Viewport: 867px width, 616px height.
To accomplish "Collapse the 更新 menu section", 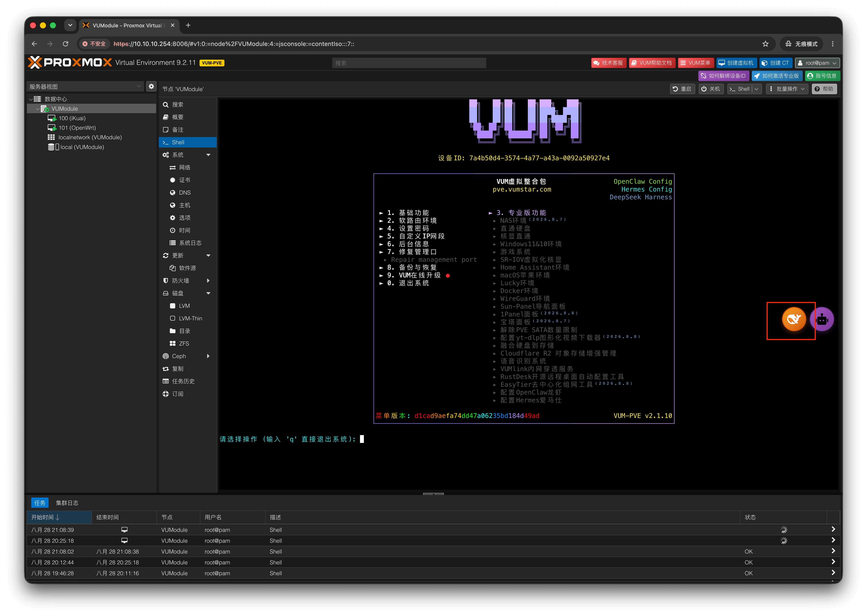I will [x=208, y=255].
